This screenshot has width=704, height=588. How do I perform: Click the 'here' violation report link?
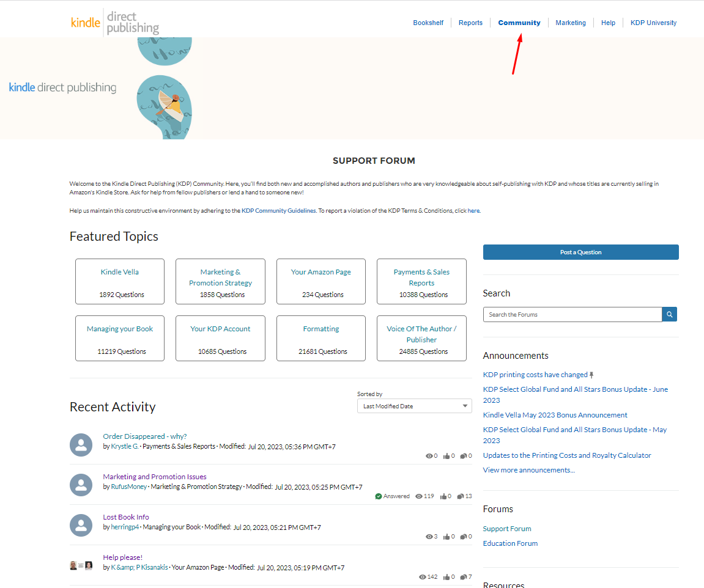473,211
